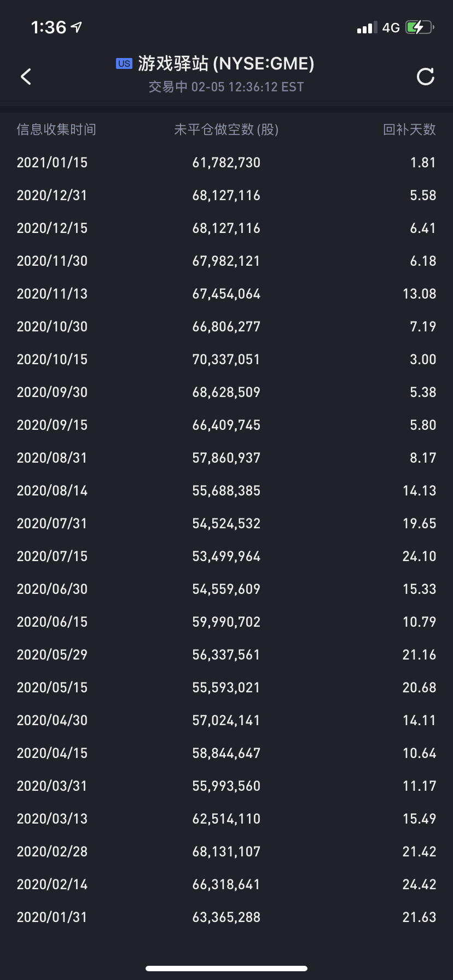
Task: Tap the refresh icon
Action: point(425,77)
